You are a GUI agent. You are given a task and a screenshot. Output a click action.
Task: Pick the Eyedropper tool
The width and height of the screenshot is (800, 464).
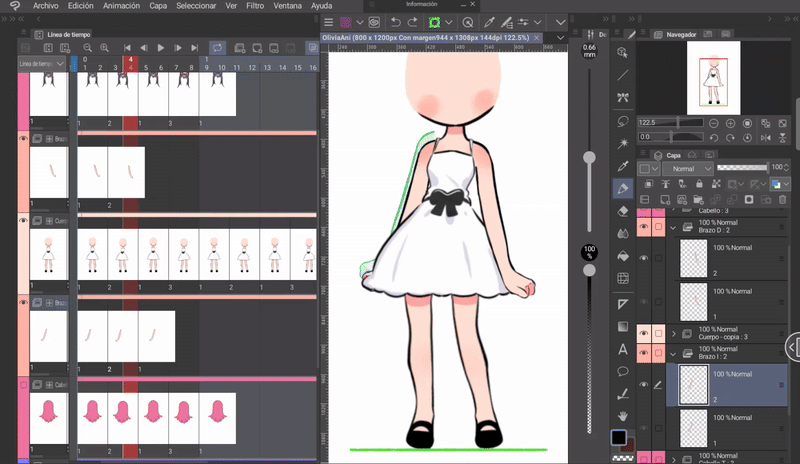click(623, 165)
